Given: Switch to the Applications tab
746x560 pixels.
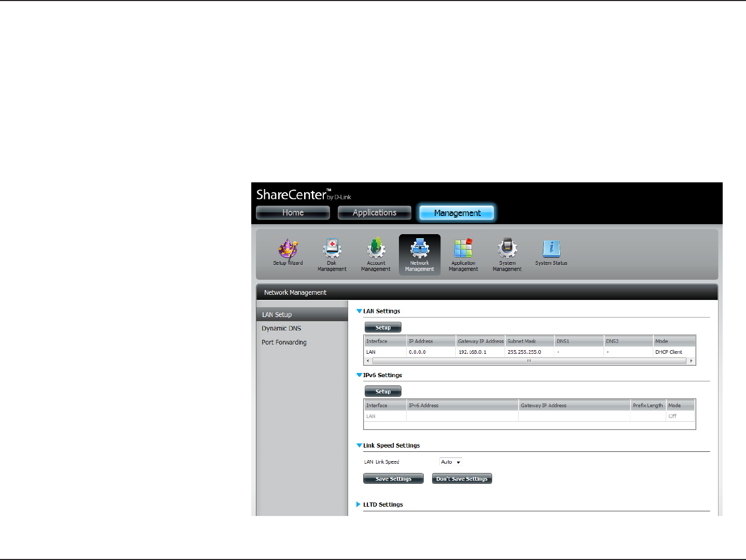Looking at the screenshot, I should (x=375, y=213).
